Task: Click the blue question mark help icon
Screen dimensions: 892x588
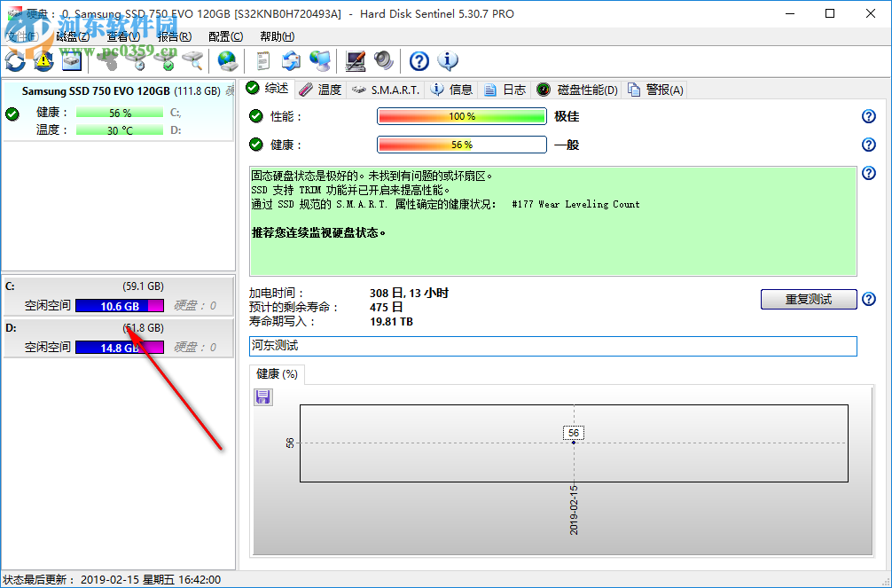Action: 418,61
